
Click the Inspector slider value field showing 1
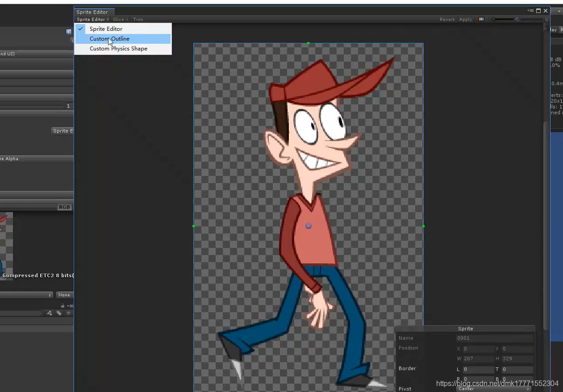pos(68,106)
